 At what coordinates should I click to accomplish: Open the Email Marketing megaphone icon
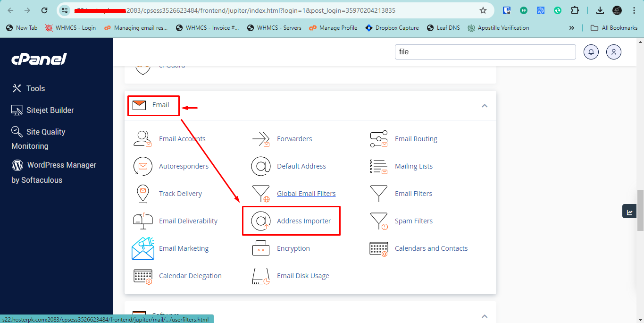142,248
